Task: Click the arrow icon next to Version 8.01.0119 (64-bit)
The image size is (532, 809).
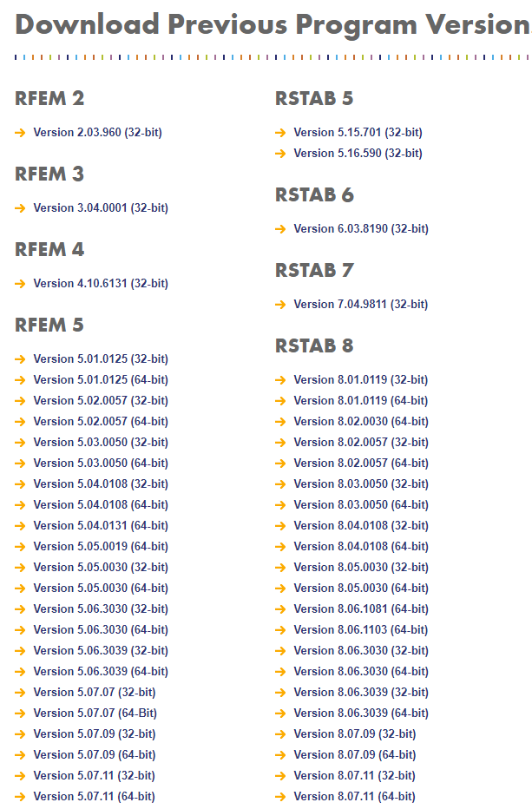Action: (279, 400)
